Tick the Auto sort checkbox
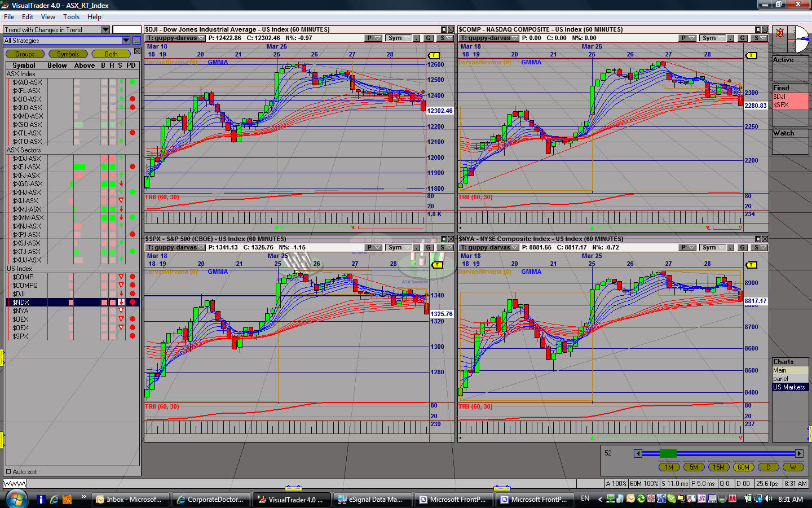812x508 pixels. (x=8, y=472)
